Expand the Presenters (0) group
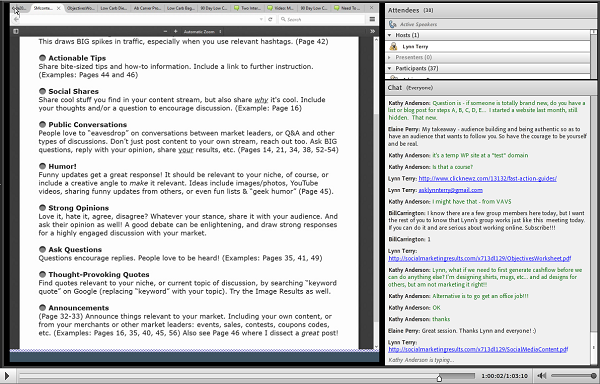 pos(390,57)
